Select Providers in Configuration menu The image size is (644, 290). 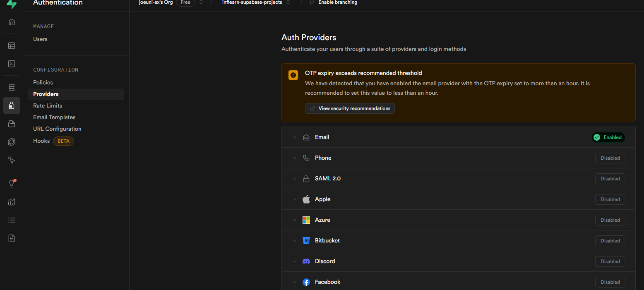76,94
